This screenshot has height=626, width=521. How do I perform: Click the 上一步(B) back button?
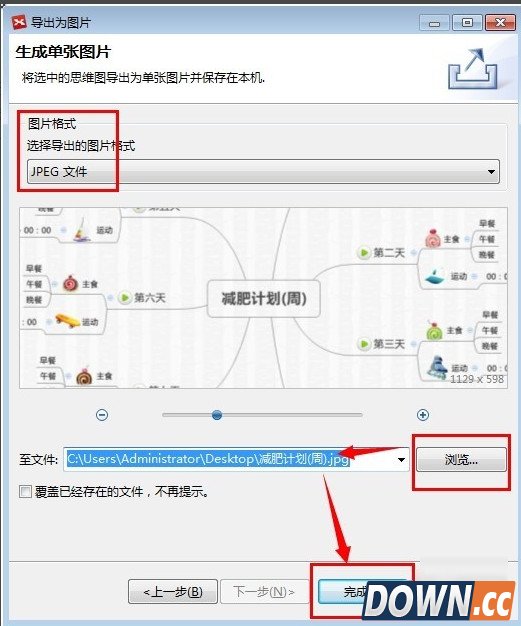[x=173, y=592]
